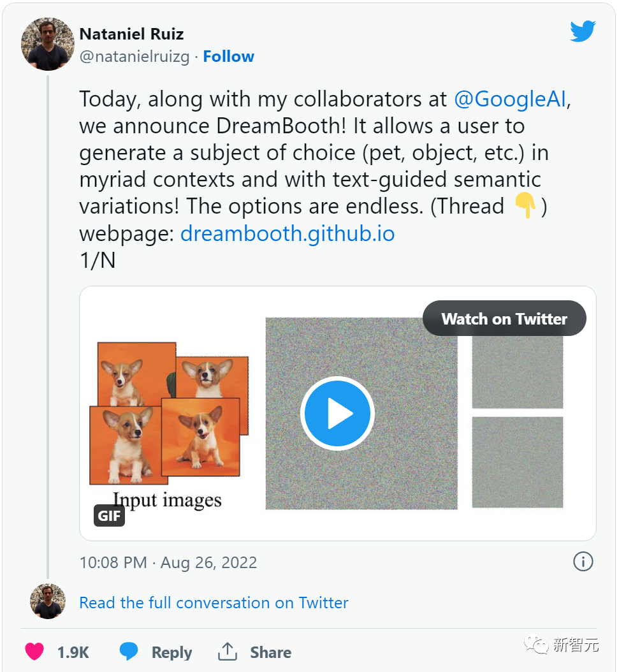
Task: Read the full conversation on Twitter
Action: click(214, 603)
